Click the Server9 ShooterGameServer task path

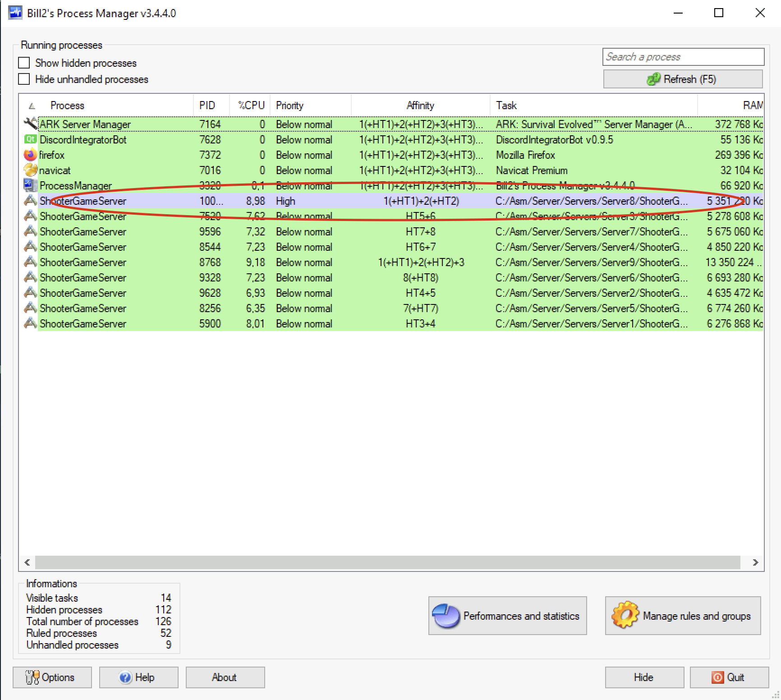tap(592, 262)
